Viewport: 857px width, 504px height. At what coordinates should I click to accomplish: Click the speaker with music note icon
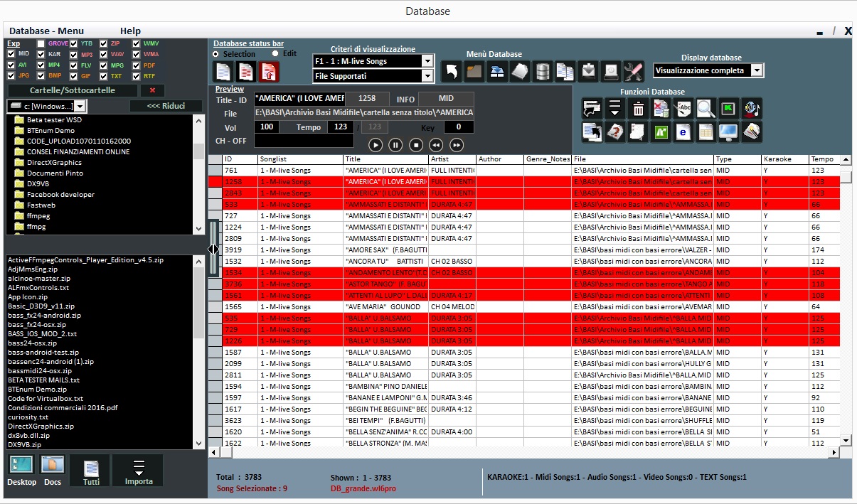(752, 108)
